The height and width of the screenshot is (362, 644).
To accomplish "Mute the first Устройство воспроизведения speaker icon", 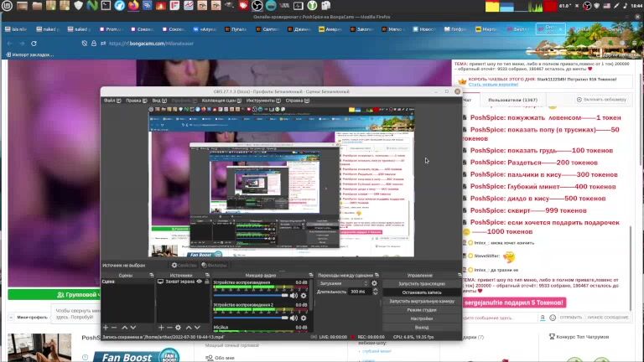I will point(294,296).
